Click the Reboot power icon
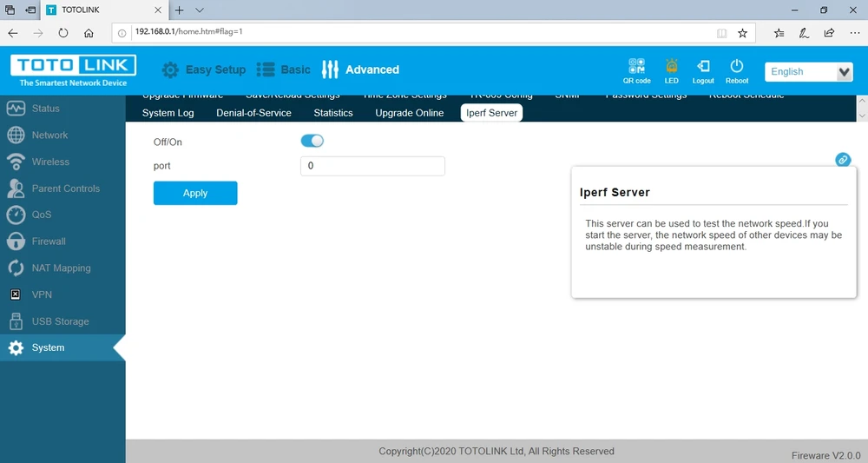The width and height of the screenshot is (868, 463). 737,66
